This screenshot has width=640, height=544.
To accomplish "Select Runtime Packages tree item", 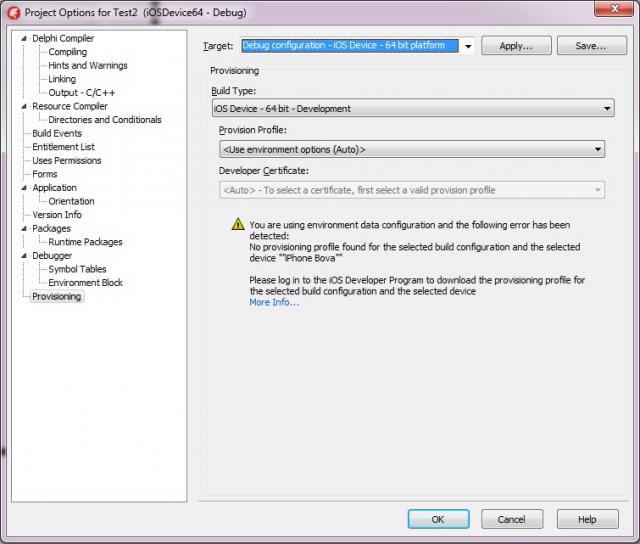I will (85, 242).
